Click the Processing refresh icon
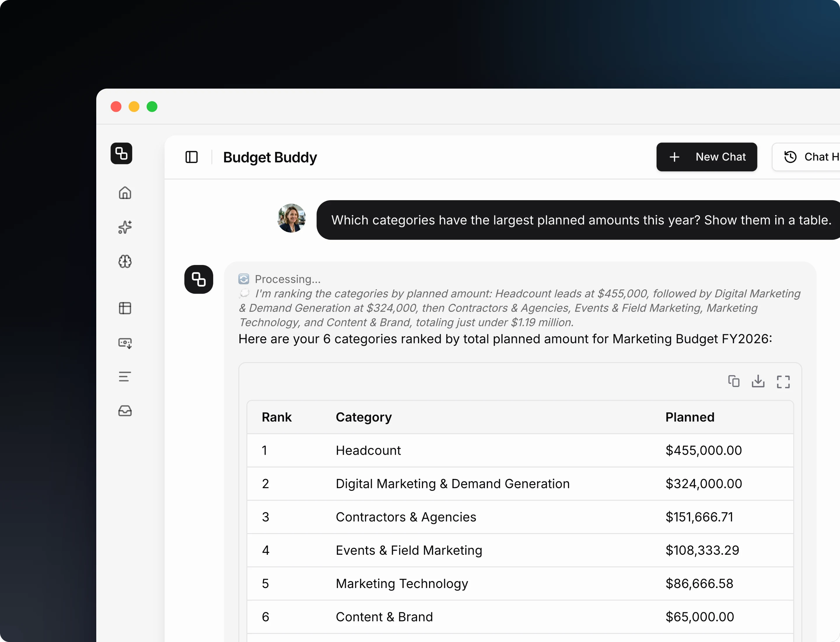 [x=244, y=279]
